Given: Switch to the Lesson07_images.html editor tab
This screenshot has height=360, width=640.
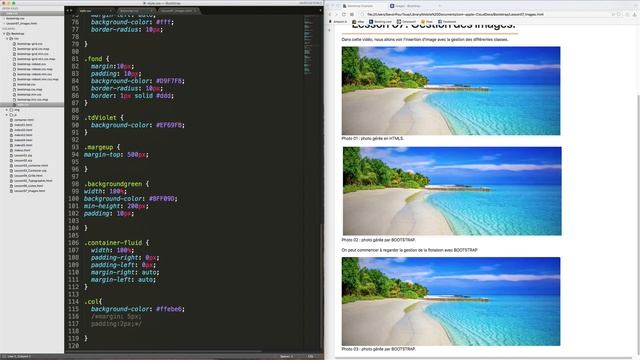Looking at the screenshot, I should pos(178,11).
